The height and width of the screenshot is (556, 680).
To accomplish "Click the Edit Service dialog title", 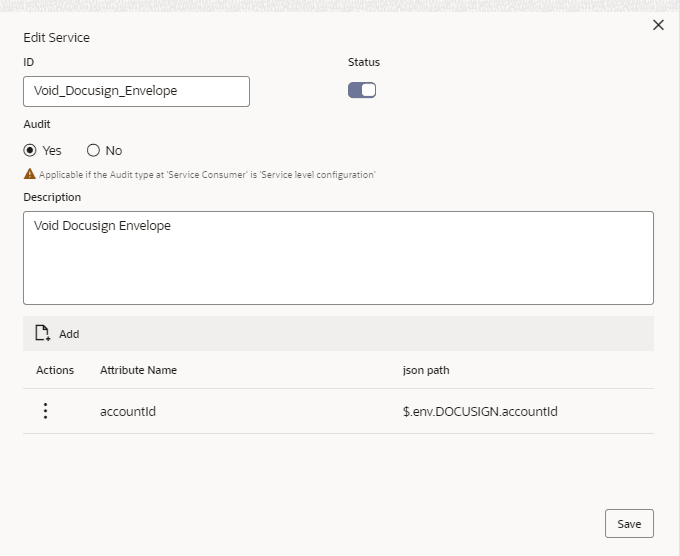I will [x=56, y=38].
